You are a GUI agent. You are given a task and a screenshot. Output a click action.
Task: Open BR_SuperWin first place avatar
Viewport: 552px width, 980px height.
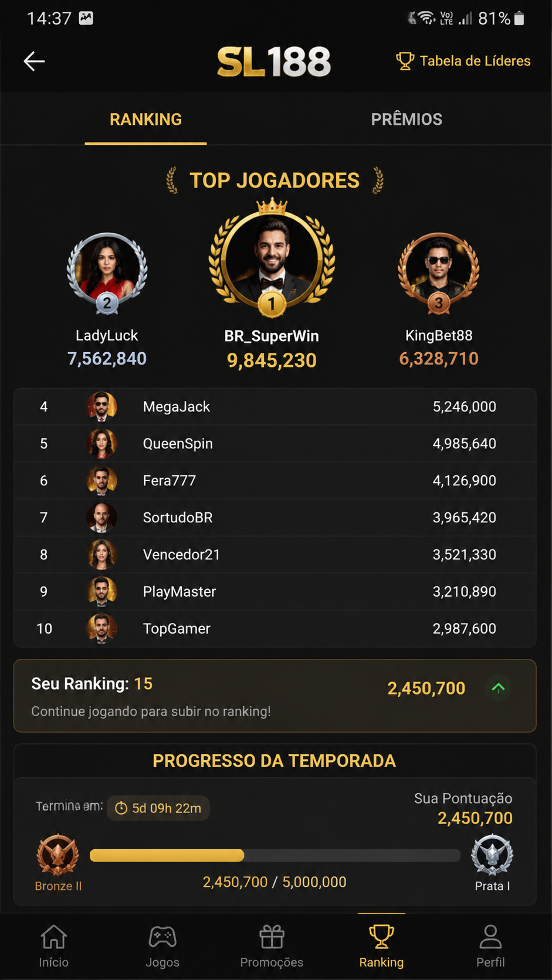click(272, 258)
